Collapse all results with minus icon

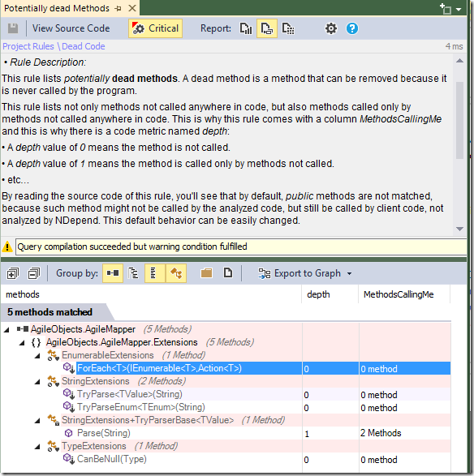[x=34, y=273]
